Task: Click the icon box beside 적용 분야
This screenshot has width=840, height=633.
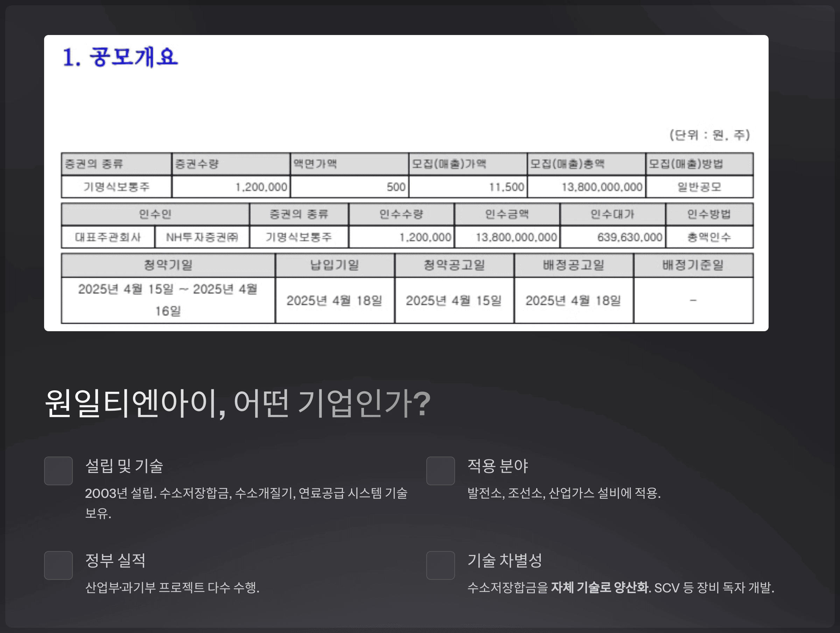Action: pos(440,471)
